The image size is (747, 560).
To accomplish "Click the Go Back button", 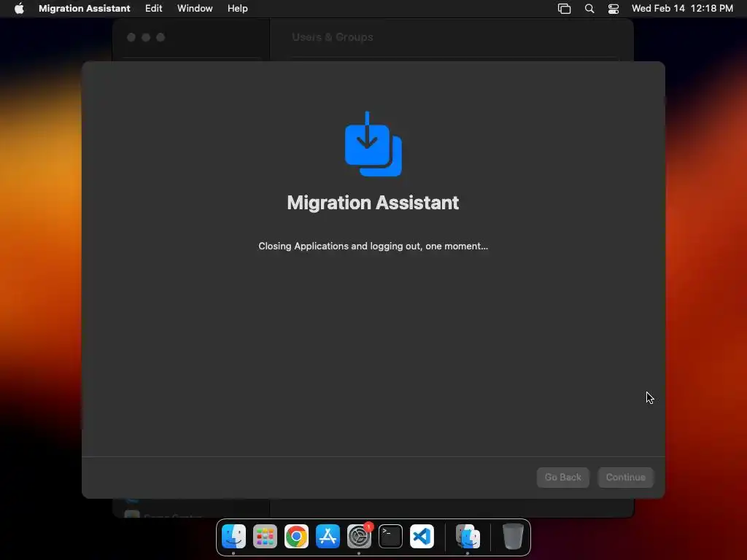I will 562,477.
